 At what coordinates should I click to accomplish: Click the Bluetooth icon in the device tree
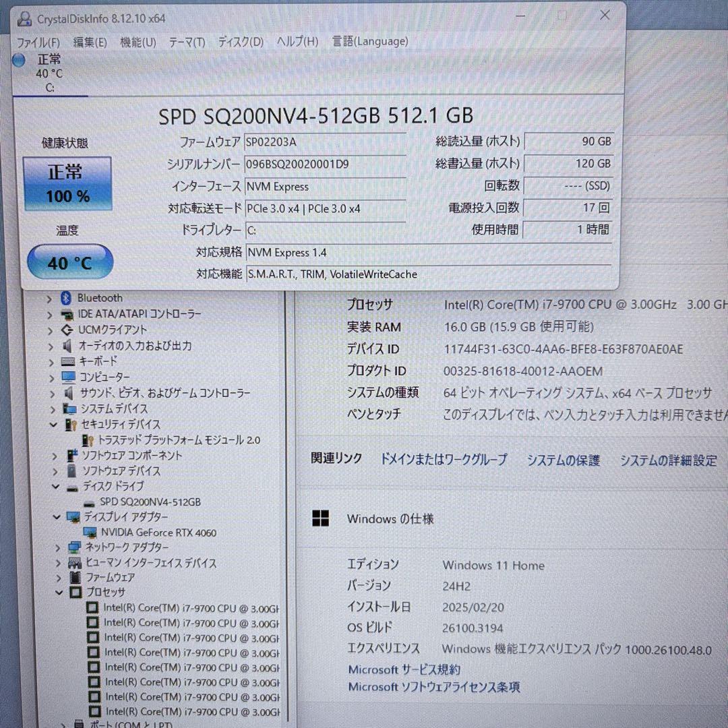click(x=66, y=298)
